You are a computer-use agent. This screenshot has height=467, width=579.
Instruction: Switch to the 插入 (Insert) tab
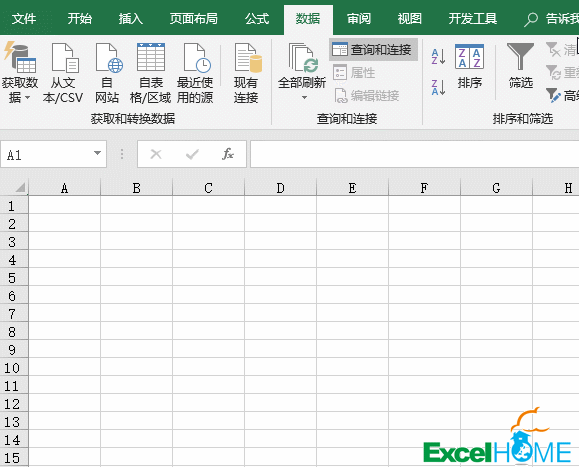point(131,18)
